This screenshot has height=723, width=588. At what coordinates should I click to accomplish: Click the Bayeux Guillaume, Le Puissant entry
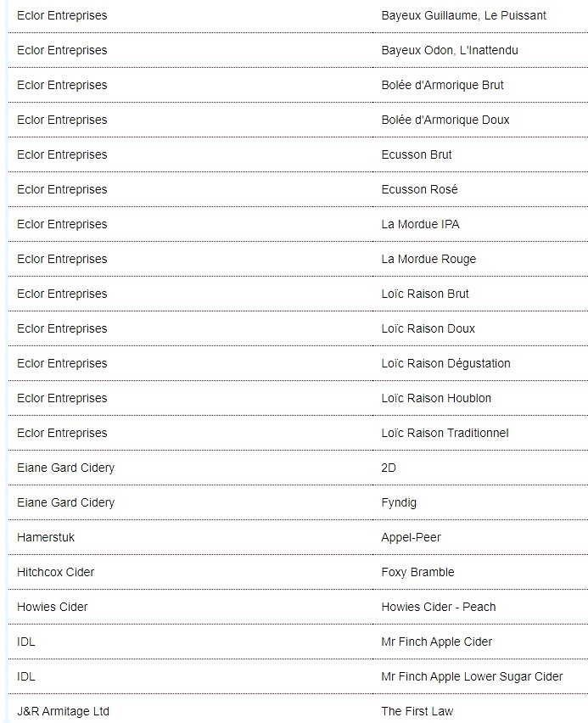tap(463, 15)
